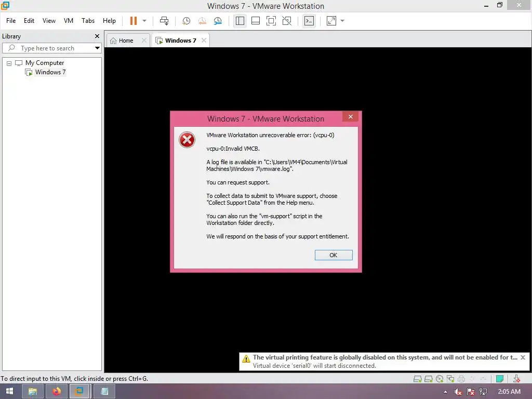This screenshot has height=399, width=532.
Task: Close the unrecoverable error dialog
Action: pyautogui.click(x=351, y=117)
